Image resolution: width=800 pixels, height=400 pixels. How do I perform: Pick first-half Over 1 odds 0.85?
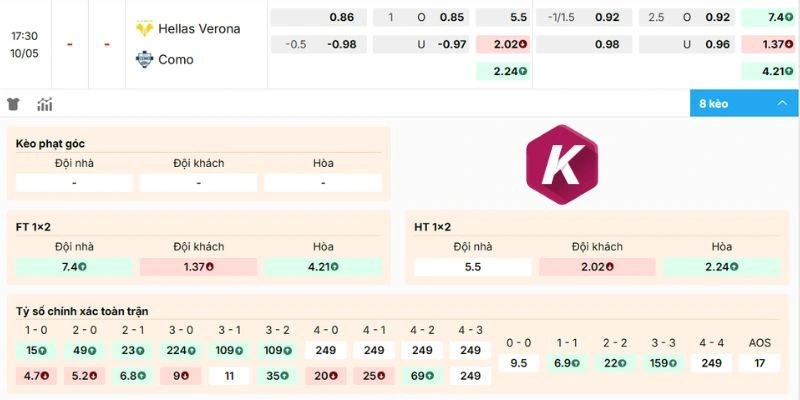(x=421, y=17)
